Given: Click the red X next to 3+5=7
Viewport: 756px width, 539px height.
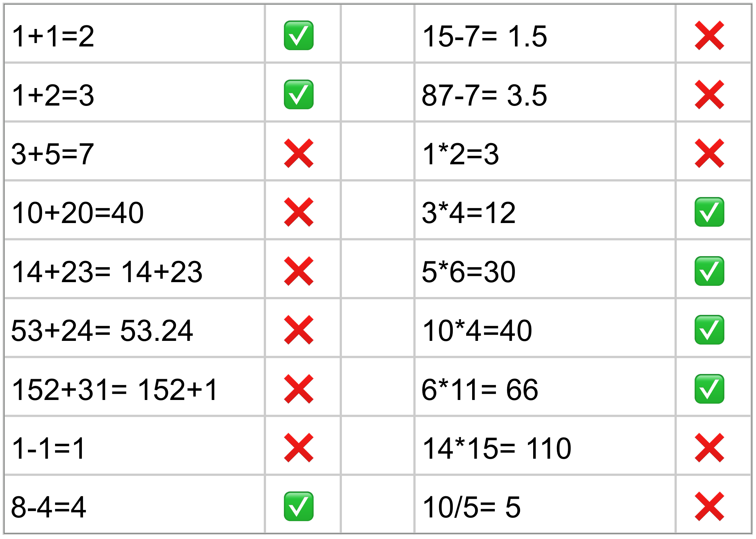Looking at the screenshot, I should [x=298, y=153].
